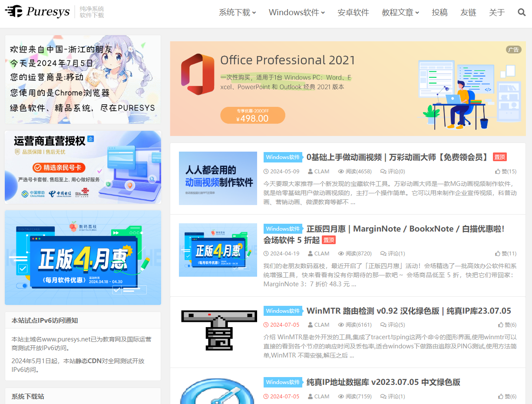
Task: Click the Office Professional 2021 ad banner
Action: (x=348, y=89)
